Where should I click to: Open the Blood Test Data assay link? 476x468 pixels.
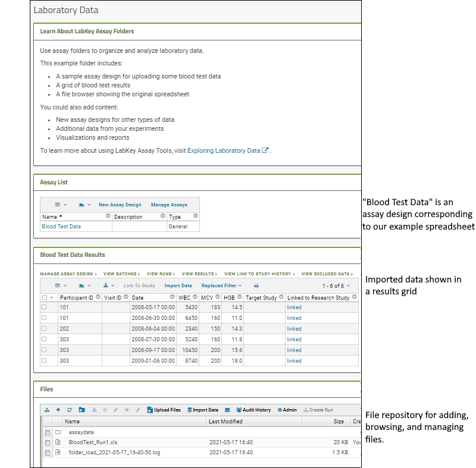click(61, 226)
